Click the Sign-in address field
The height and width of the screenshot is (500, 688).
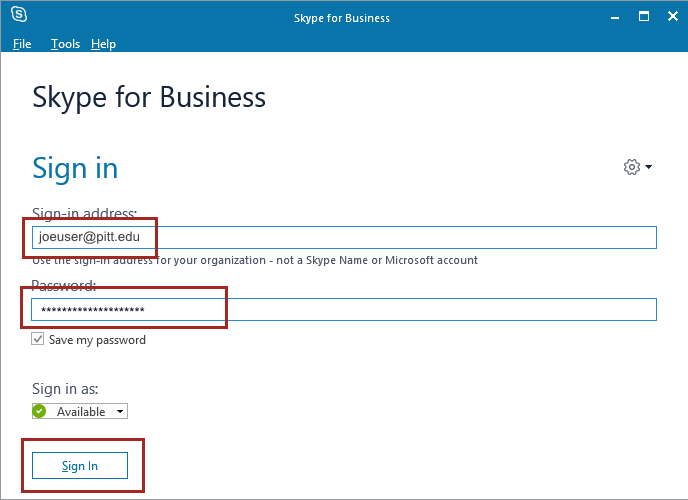344,237
